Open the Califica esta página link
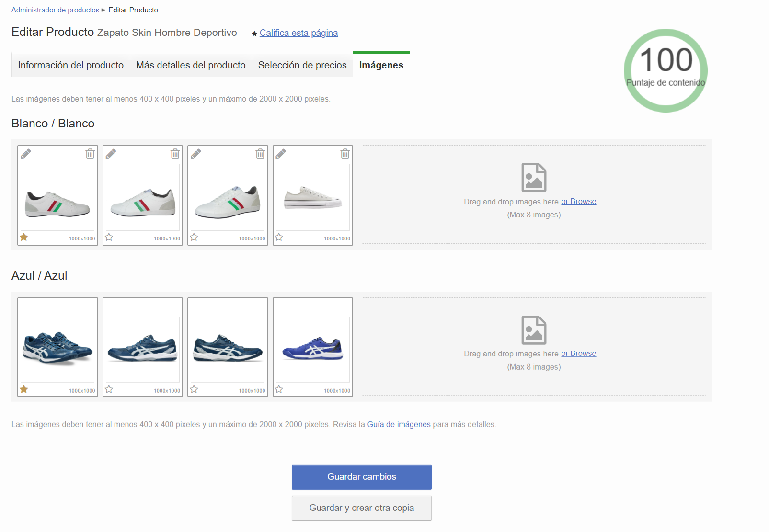The width and height of the screenshot is (769, 532). [298, 33]
